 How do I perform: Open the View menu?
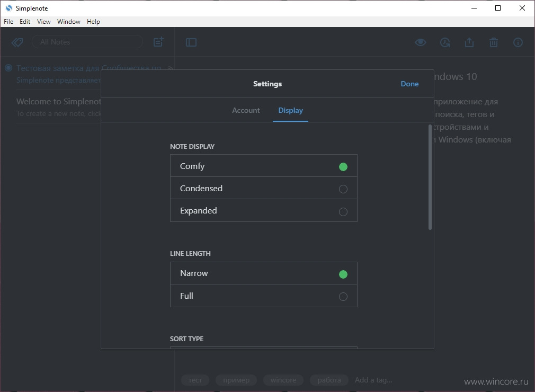pos(43,22)
